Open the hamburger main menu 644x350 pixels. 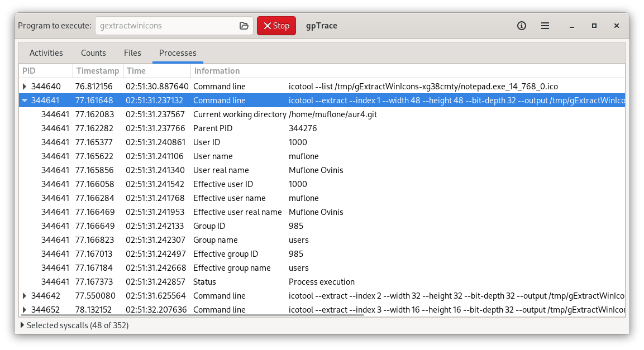(x=545, y=26)
